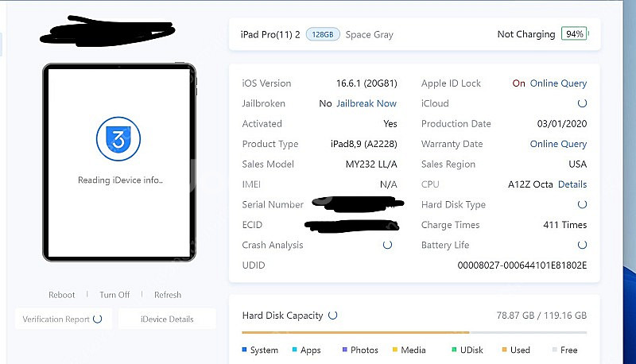636x364 pixels.
Task: Open Online Query for Warranty Date
Action: [x=558, y=144]
